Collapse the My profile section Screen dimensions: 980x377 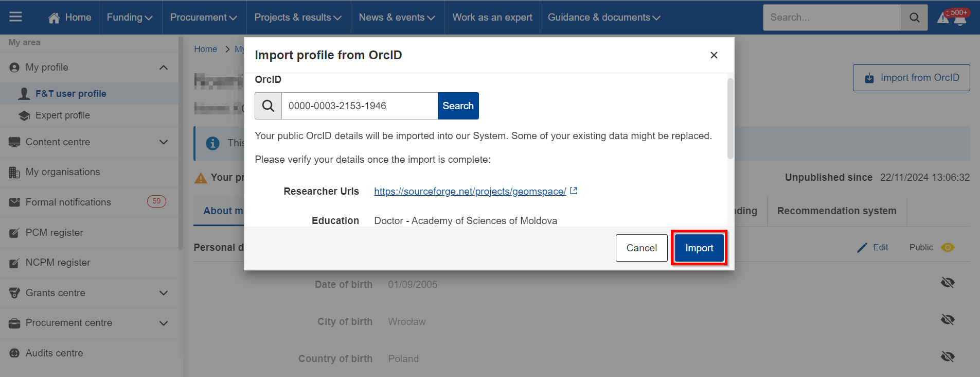tap(164, 67)
